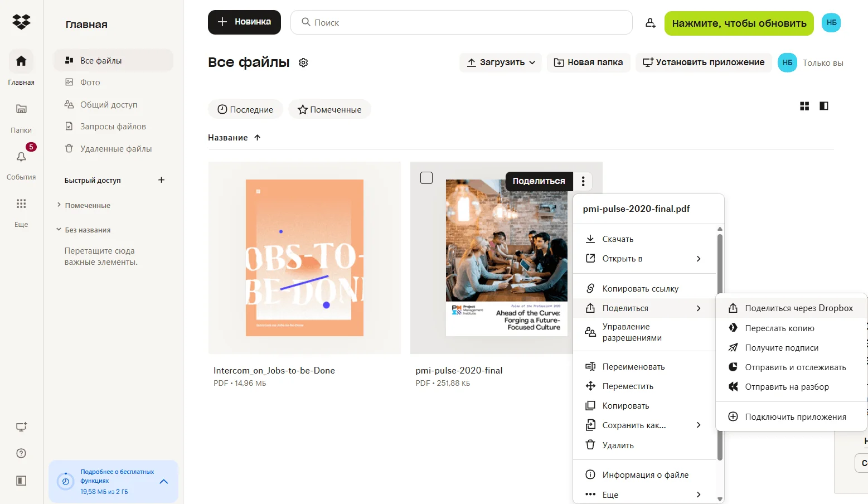Open settings gear next to Все файлы
Screen dimensions: 868x504
pyautogui.click(x=303, y=62)
